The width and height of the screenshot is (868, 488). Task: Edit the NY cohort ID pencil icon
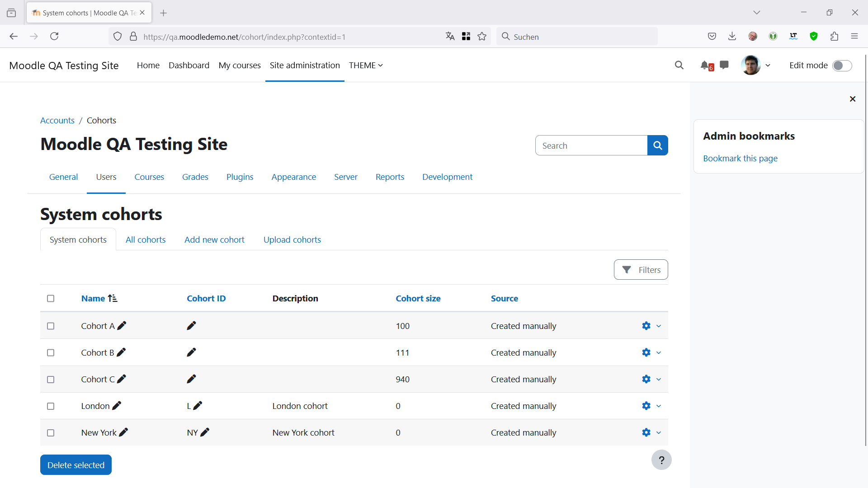click(x=205, y=432)
